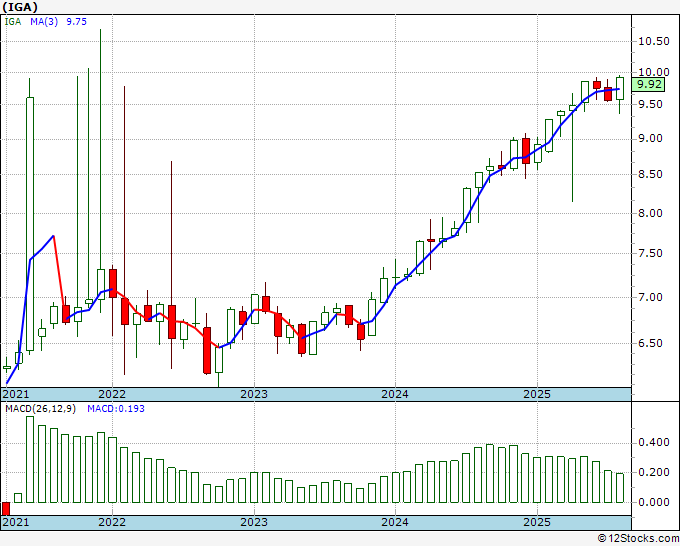Click the MACD(26,12,9) indicator label
Screen dimensions: 680x546
click(40, 409)
